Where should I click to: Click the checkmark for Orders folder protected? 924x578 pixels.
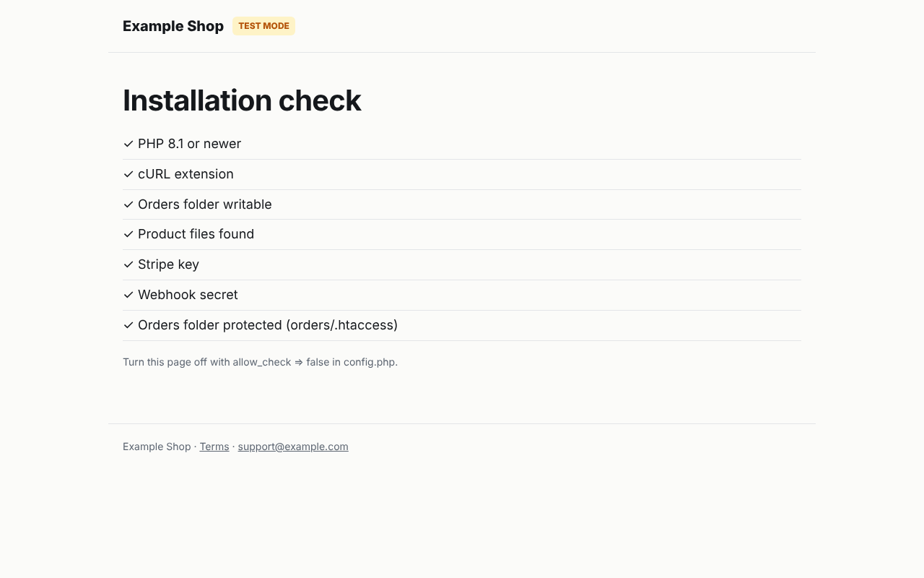tap(128, 325)
